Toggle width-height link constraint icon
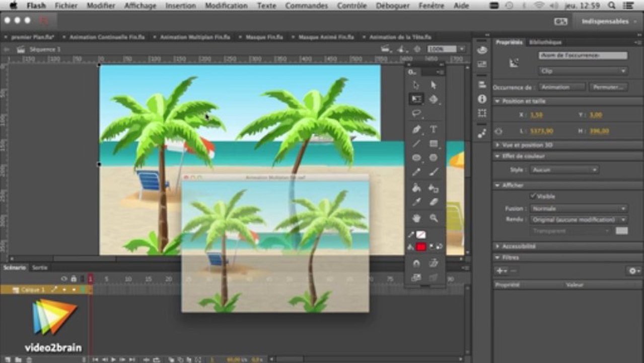 (x=498, y=131)
